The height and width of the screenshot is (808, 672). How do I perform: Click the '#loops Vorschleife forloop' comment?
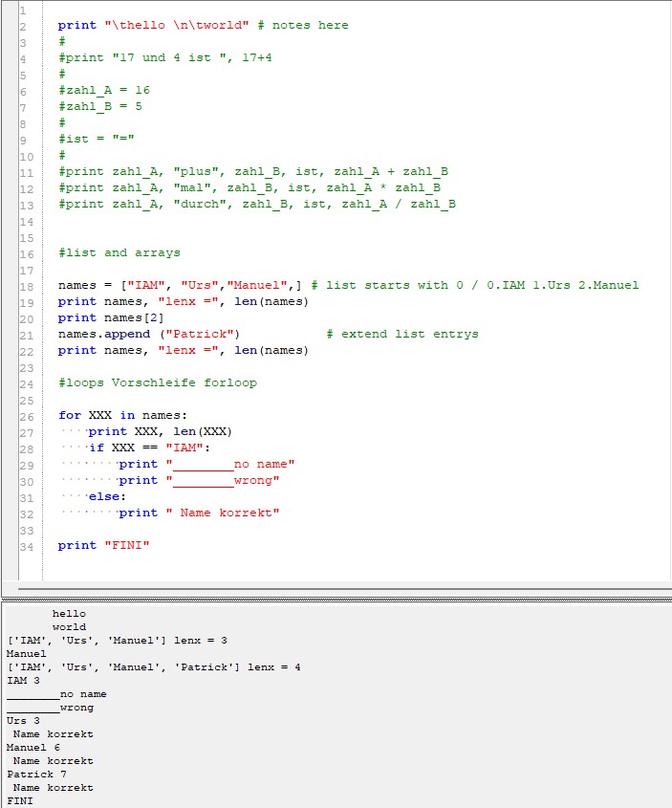pyautogui.click(x=158, y=382)
